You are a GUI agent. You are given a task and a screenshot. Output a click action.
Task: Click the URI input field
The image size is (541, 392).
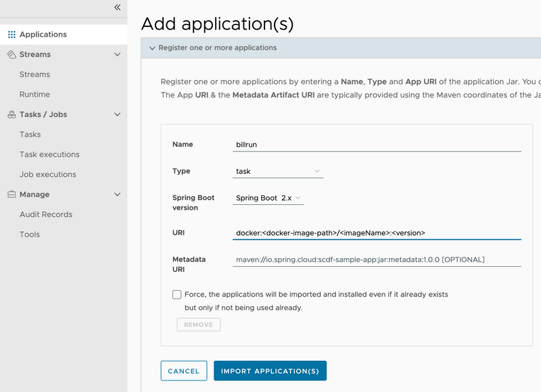point(377,233)
